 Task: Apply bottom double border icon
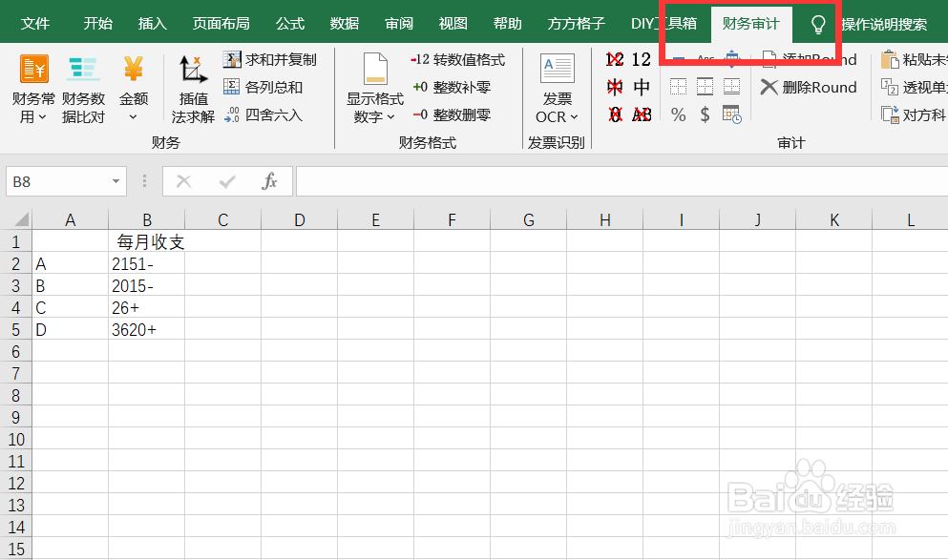coord(731,87)
